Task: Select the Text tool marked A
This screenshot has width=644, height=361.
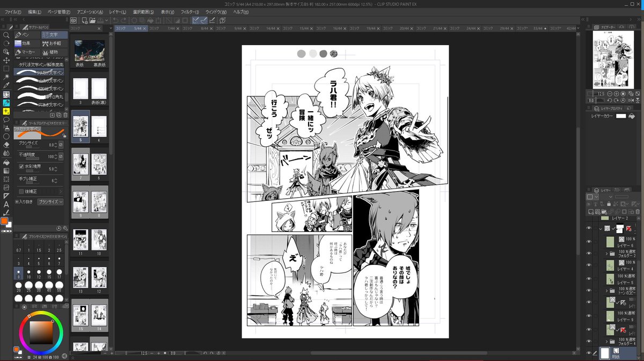Action: [6, 204]
